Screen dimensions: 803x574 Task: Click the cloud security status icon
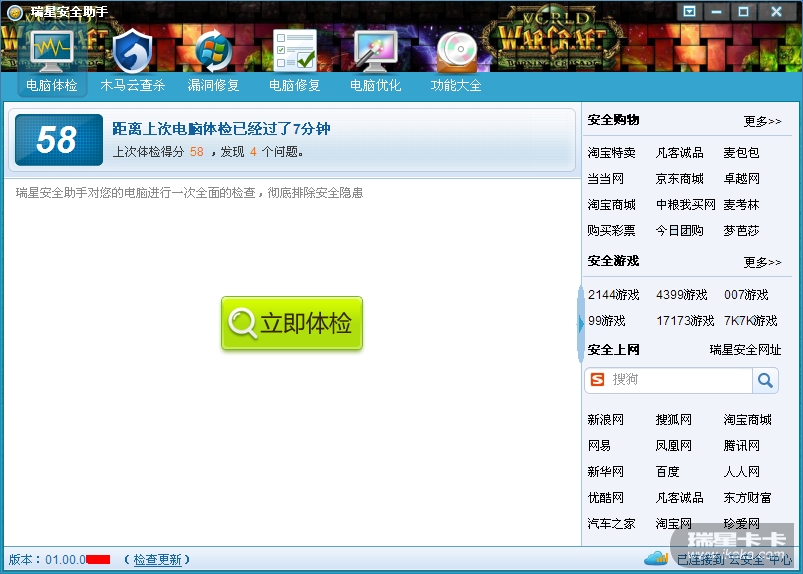coord(656,558)
